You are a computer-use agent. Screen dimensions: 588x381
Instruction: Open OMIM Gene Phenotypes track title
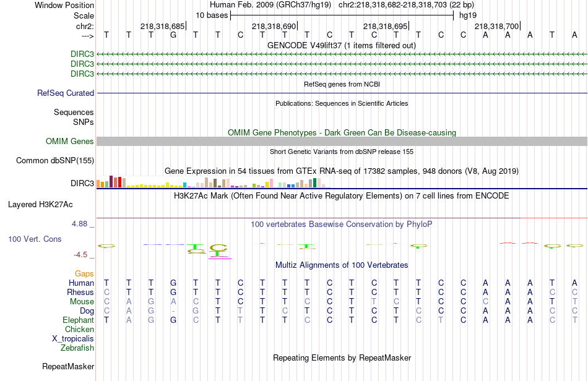(342, 132)
